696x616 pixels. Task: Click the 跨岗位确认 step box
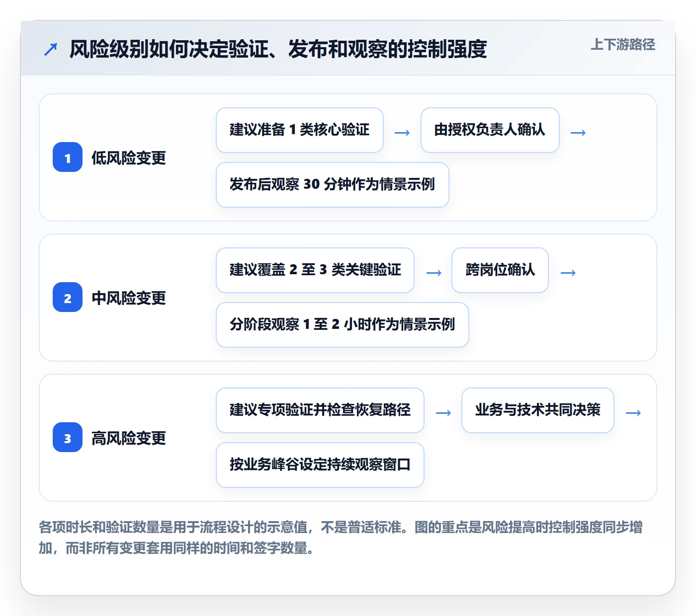(500, 270)
